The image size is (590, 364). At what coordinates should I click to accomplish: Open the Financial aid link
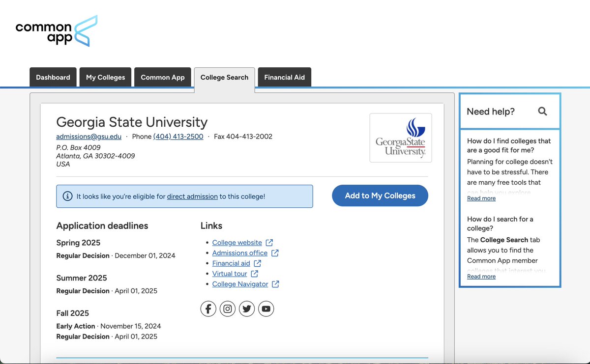pyautogui.click(x=231, y=263)
